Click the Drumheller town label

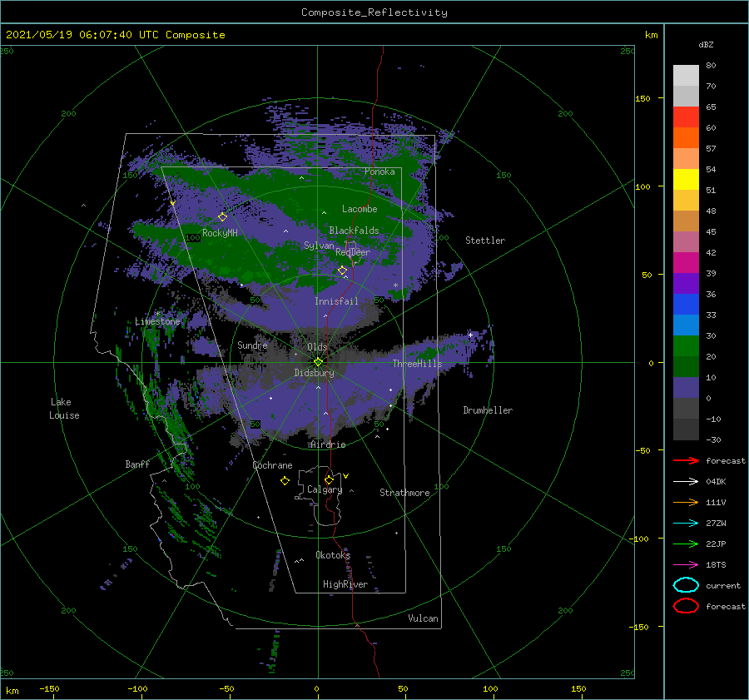488,410
